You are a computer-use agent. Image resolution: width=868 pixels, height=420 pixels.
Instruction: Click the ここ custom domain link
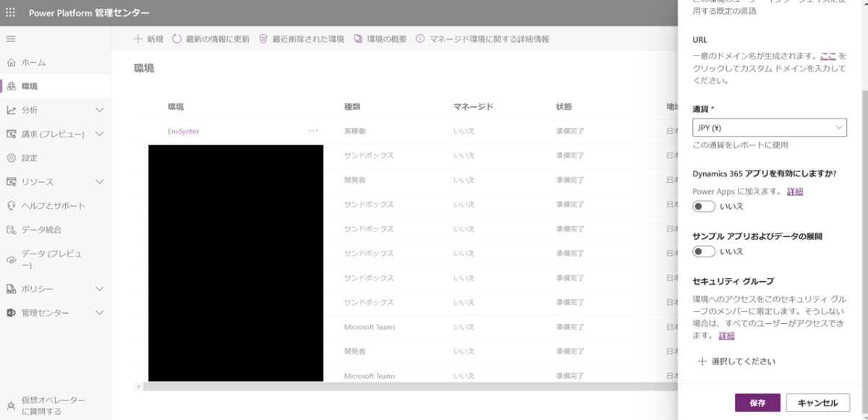click(828, 56)
